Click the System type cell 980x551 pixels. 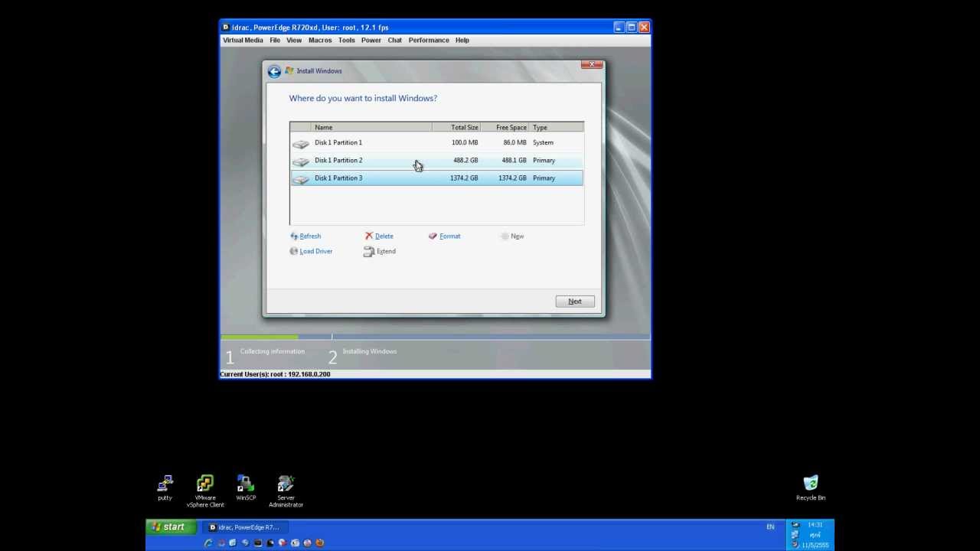tap(543, 142)
